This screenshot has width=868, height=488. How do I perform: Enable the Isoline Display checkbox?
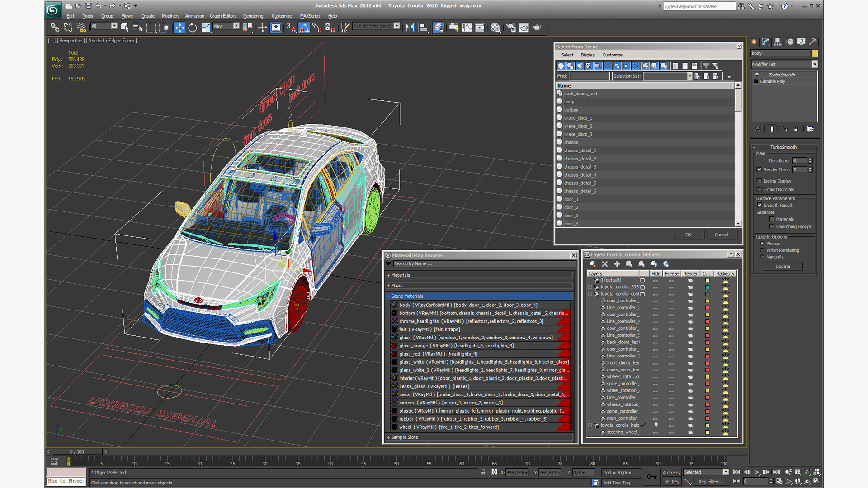click(x=759, y=181)
